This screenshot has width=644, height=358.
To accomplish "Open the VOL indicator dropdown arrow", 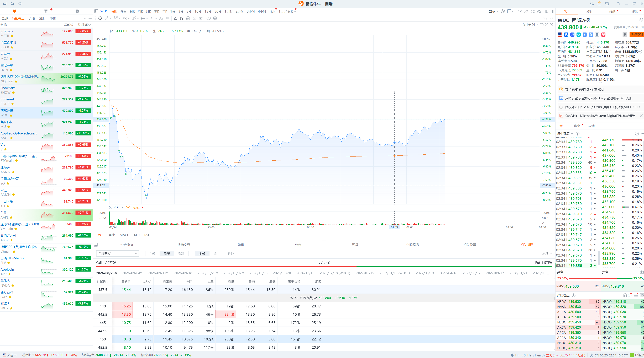I will pyautogui.click(x=123, y=208).
